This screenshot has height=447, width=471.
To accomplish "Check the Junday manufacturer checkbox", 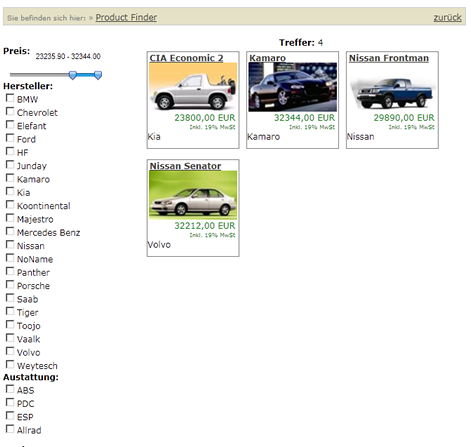I will click(10, 165).
